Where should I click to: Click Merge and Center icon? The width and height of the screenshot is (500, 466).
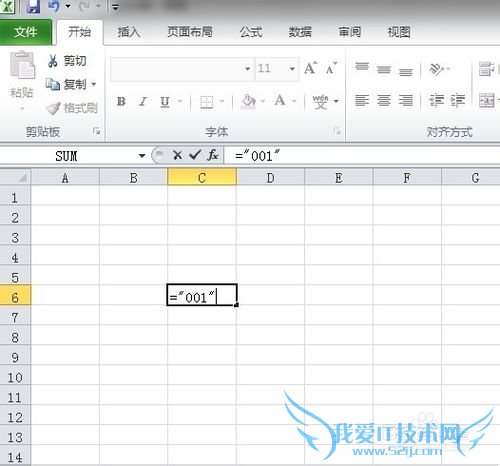coord(487,100)
